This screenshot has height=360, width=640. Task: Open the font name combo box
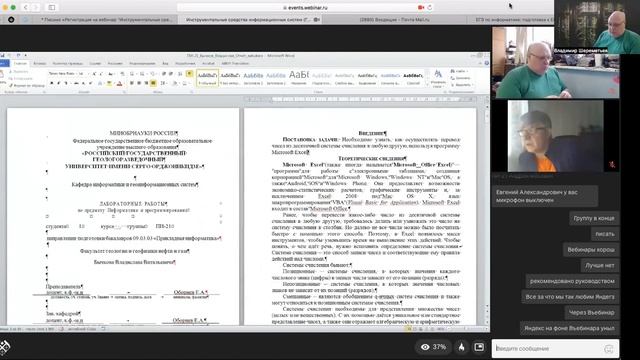tap(62, 74)
